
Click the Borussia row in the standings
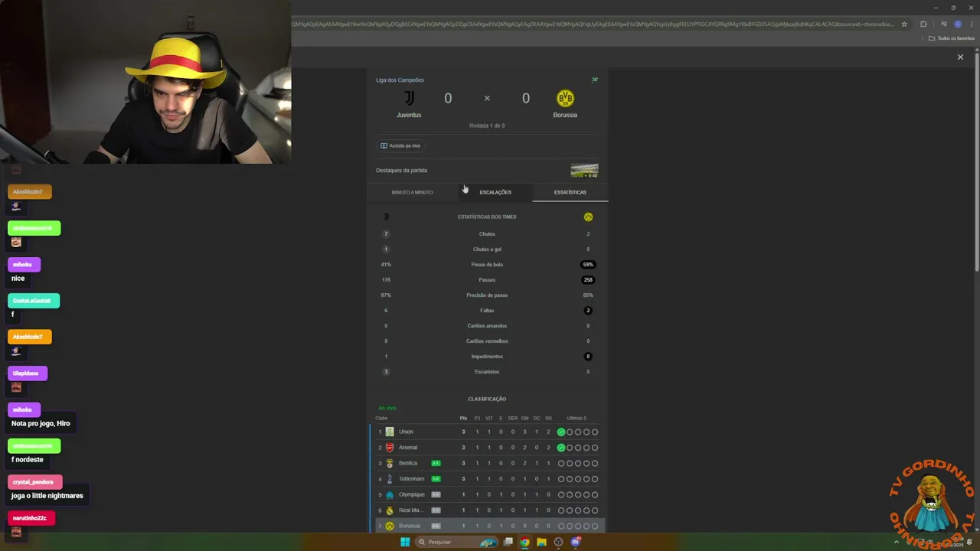[x=488, y=526]
